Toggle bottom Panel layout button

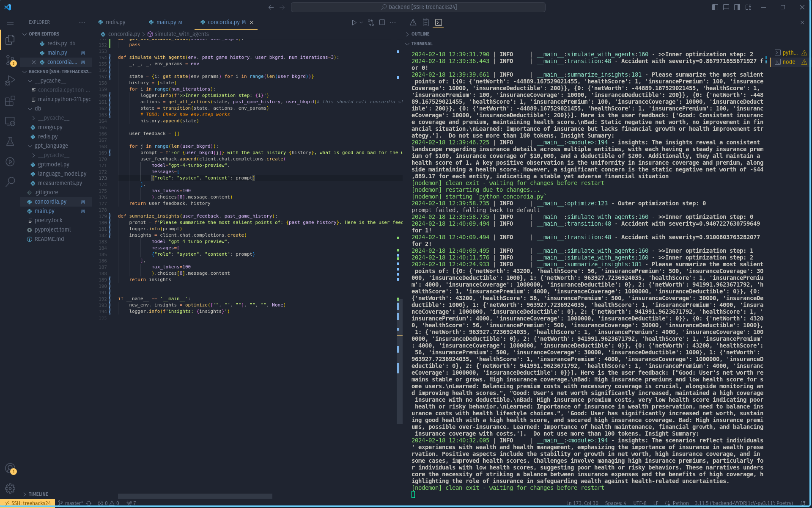click(x=726, y=7)
